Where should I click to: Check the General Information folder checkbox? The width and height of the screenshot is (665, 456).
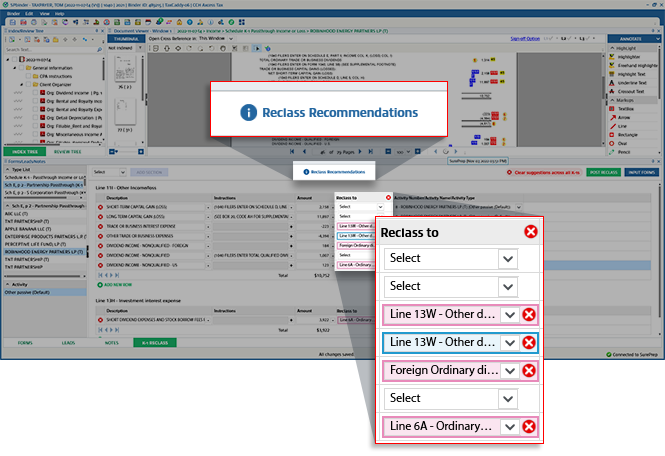(21, 68)
